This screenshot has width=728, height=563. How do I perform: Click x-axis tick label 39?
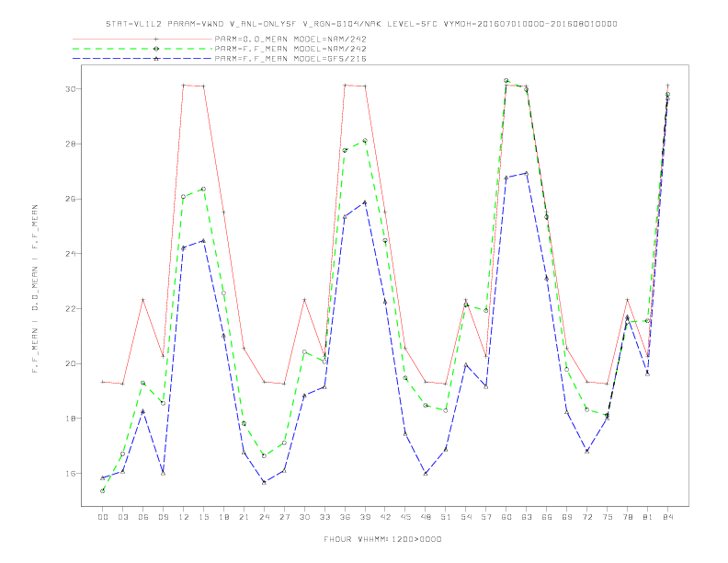click(365, 517)
